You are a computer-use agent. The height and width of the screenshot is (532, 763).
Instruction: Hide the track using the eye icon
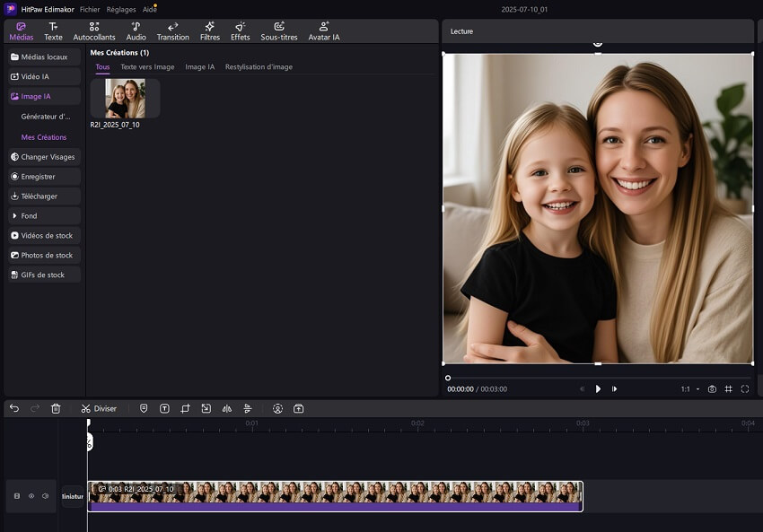31,495
